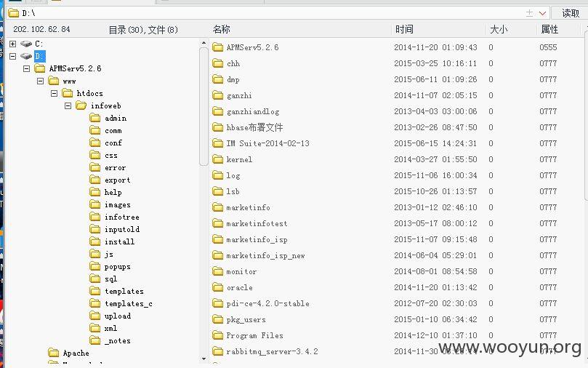The image size is (588, 368).
Task: Click the xml folder icon in tree
Action: 95,328
